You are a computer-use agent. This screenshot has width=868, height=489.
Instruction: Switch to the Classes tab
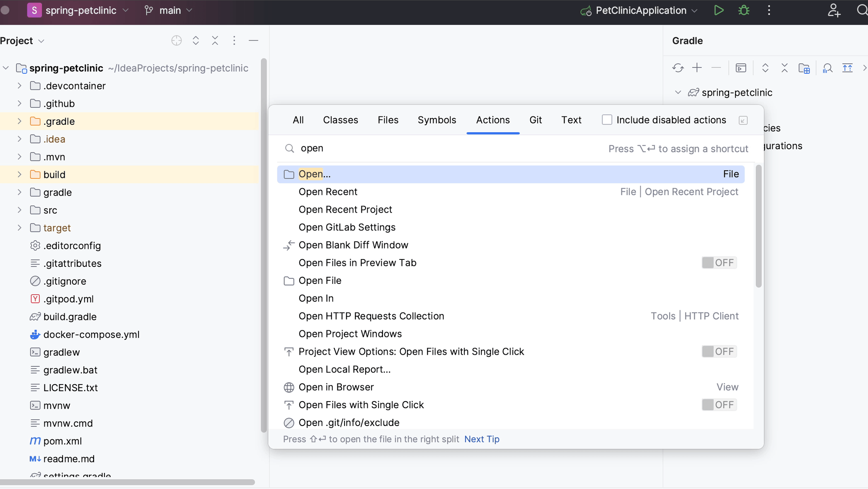coord(340,120)
